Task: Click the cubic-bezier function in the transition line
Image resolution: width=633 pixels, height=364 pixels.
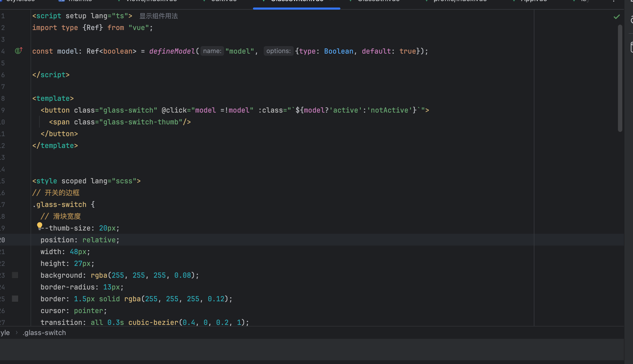Action: [153, 322]
